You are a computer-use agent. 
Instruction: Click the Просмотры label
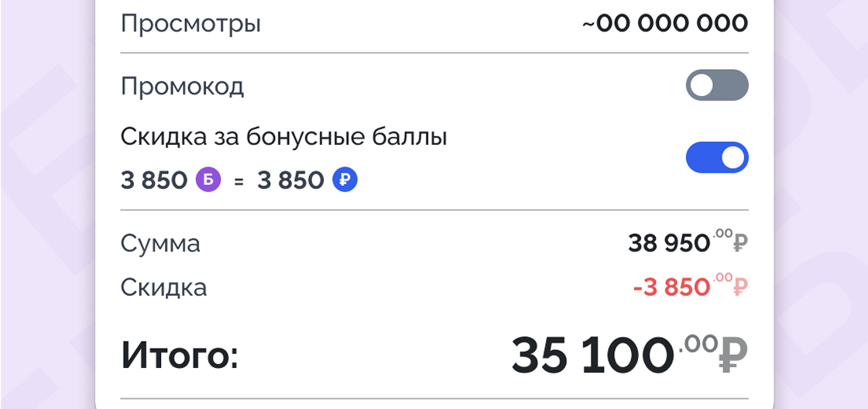(190, 23)
